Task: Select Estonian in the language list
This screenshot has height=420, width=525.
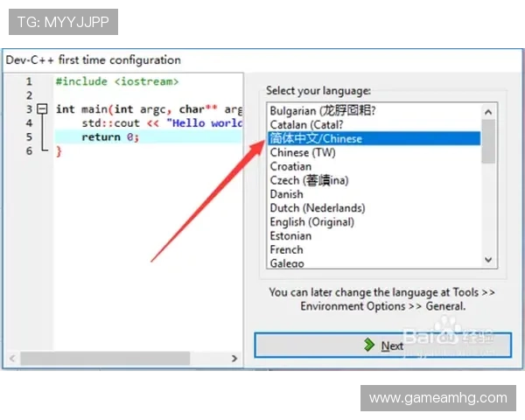Action: pyautogui.click(x=290, y=236)
